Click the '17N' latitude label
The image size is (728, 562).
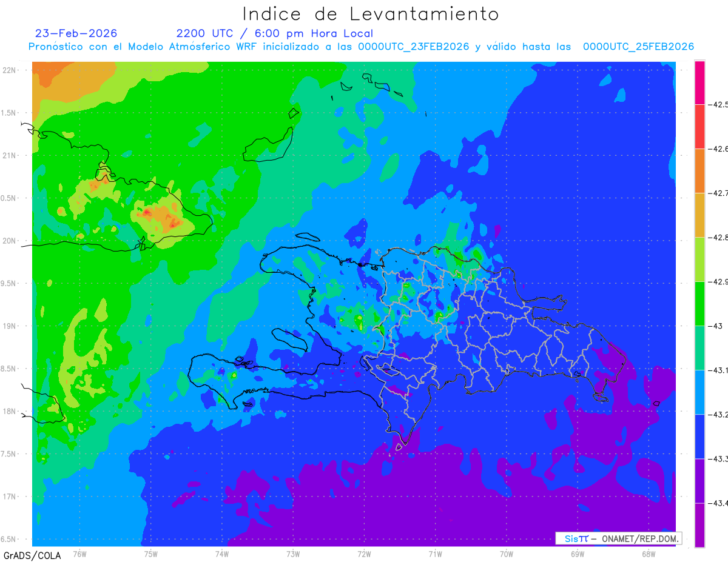click(9, 497)
